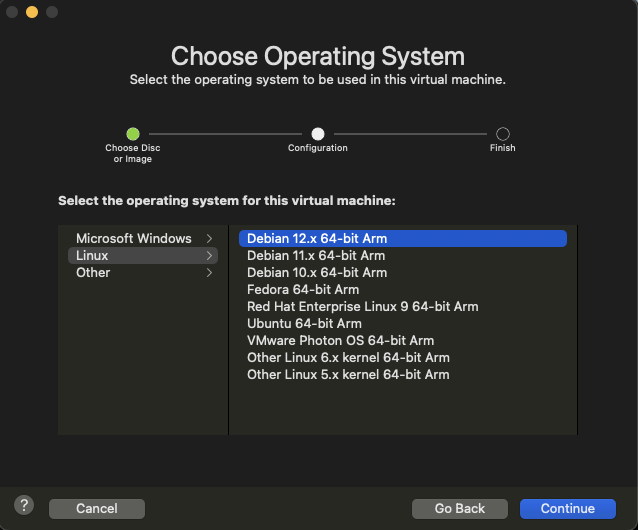Expand the Other category chevron
Viewport: 638px width, 530px height.
point(209,273)
